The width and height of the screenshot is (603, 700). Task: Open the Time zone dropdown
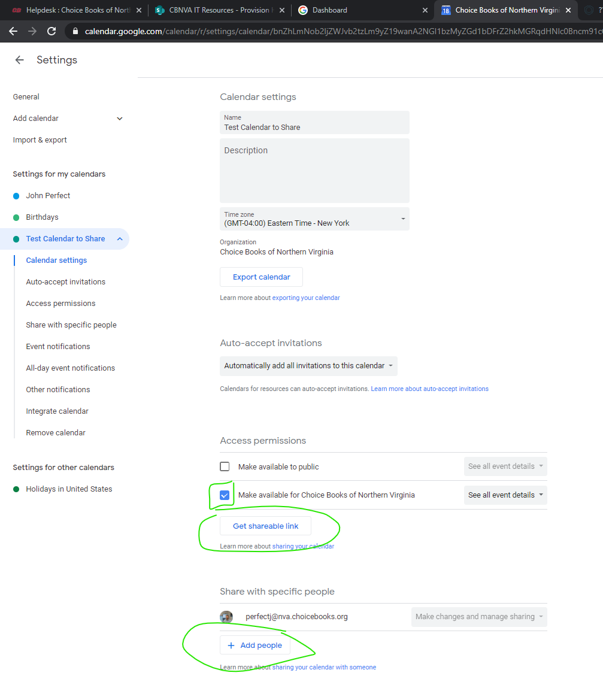click(x=314, y=219)
